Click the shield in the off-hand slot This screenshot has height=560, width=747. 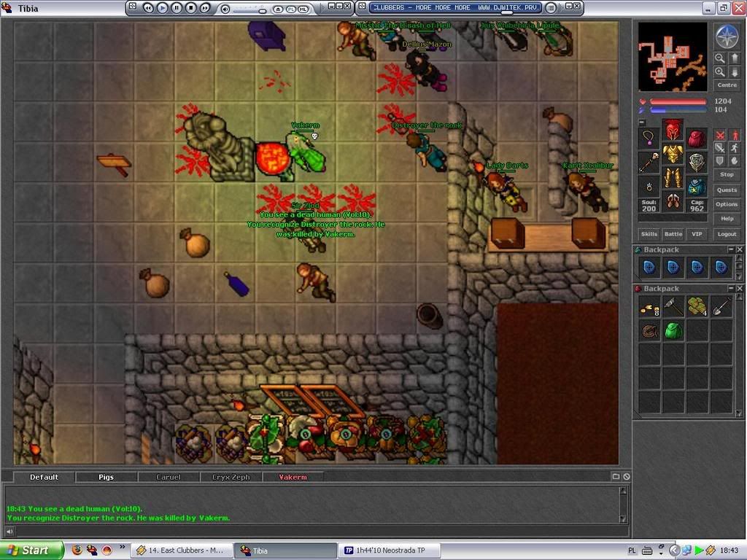point(697,163)
